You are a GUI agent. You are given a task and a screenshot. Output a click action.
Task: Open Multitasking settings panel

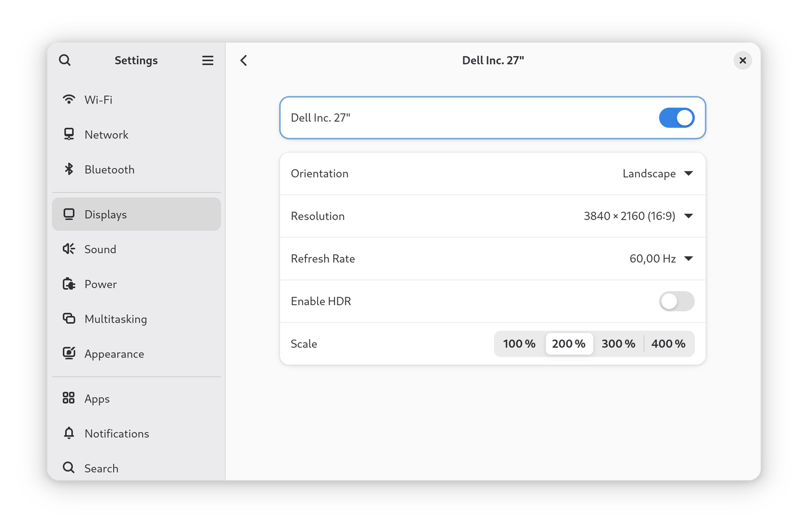tap(115, 319)
